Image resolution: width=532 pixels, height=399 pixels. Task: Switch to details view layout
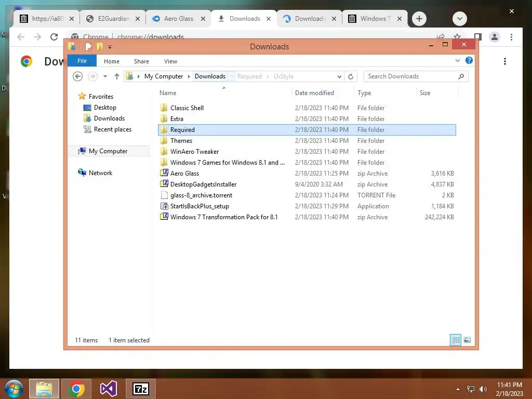click(456, 340)
